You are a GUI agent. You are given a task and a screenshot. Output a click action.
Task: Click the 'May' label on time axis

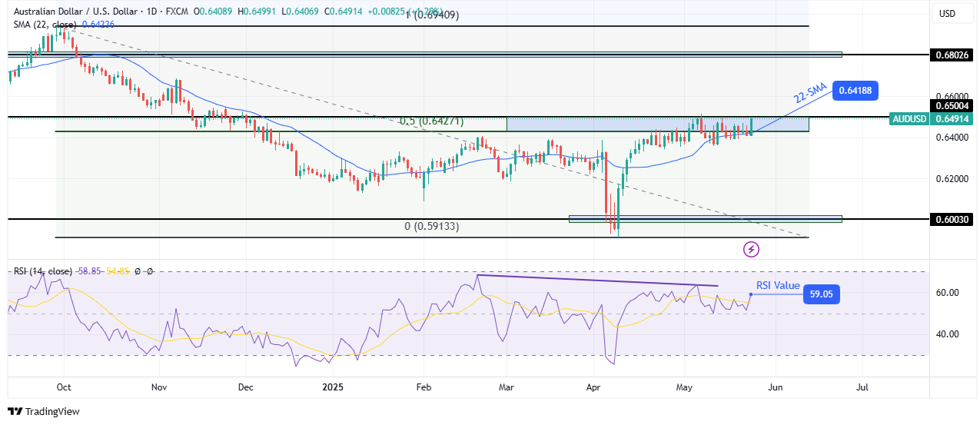click(x=684, y=388)
